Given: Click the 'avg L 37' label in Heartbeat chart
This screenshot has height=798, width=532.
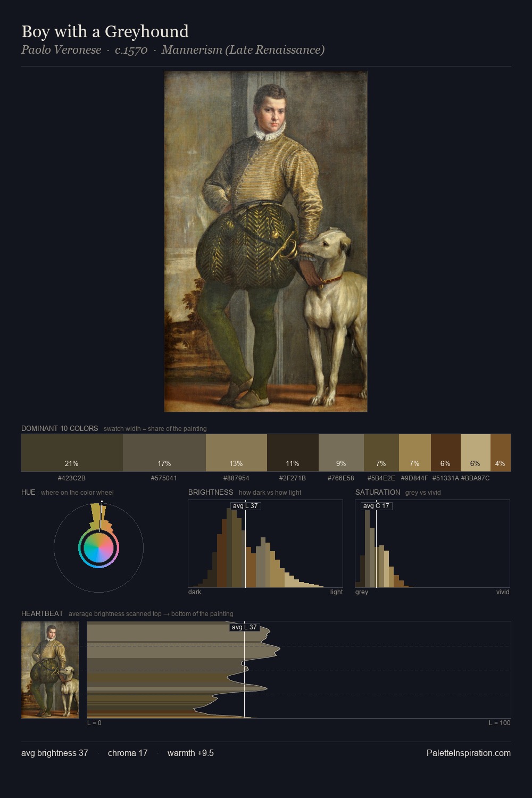Looking at the screenshot, I should (244, 627).
